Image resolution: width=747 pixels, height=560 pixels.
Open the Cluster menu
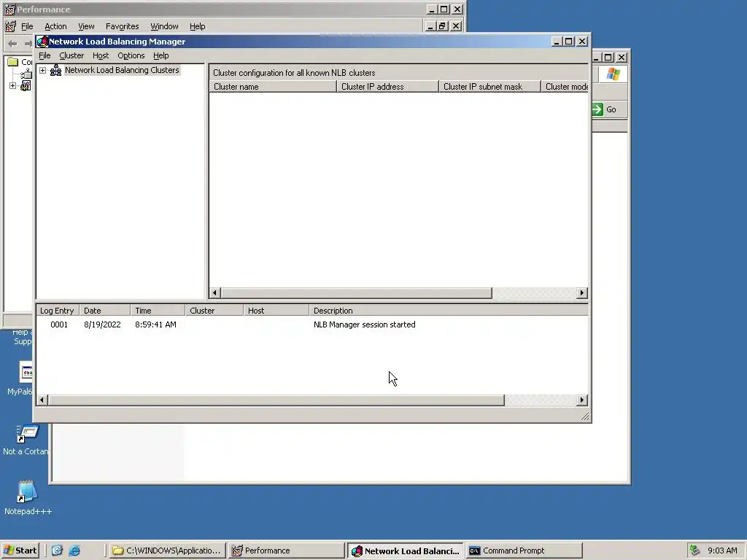coord(71,55)
